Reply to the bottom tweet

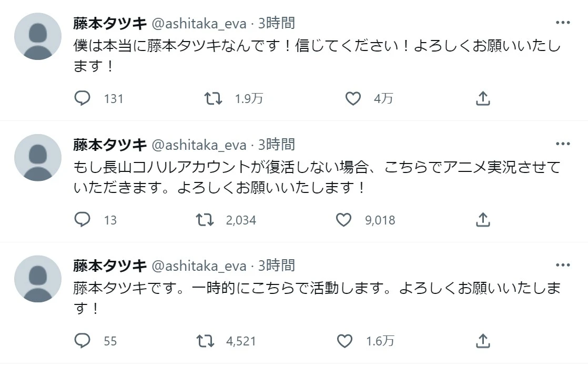[83, 341]
